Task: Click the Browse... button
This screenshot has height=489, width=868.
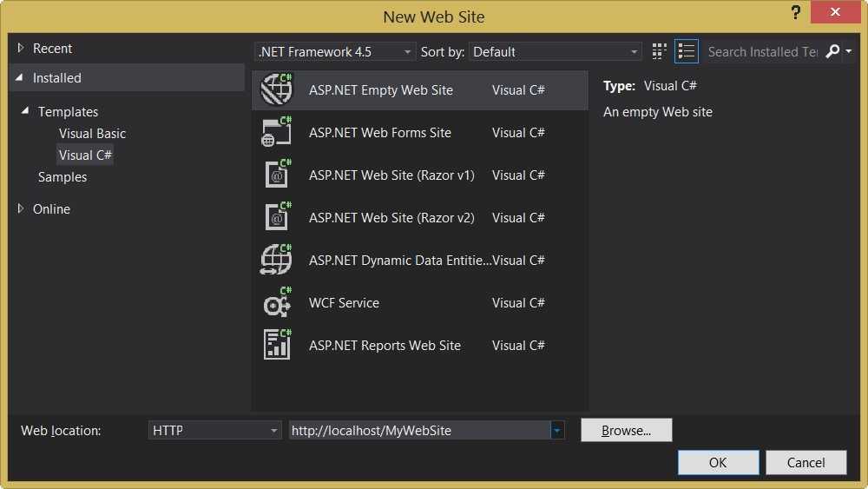Action: (x=626, y=430)
